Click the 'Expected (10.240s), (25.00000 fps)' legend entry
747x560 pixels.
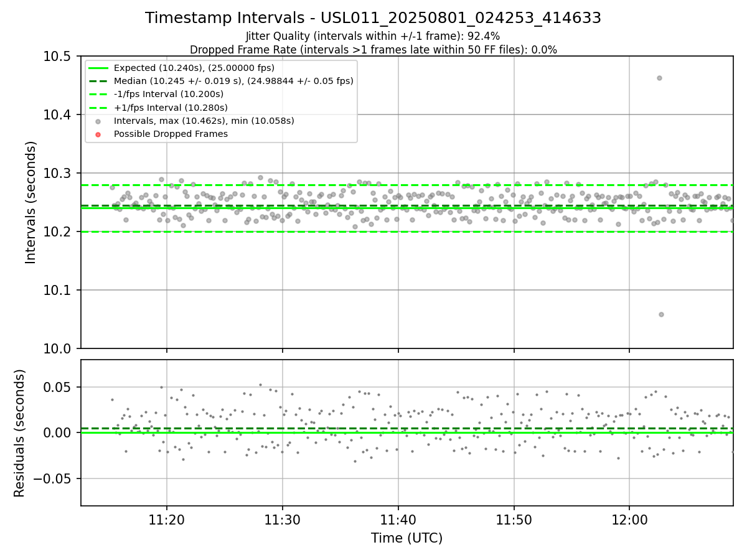pos(194,68)
